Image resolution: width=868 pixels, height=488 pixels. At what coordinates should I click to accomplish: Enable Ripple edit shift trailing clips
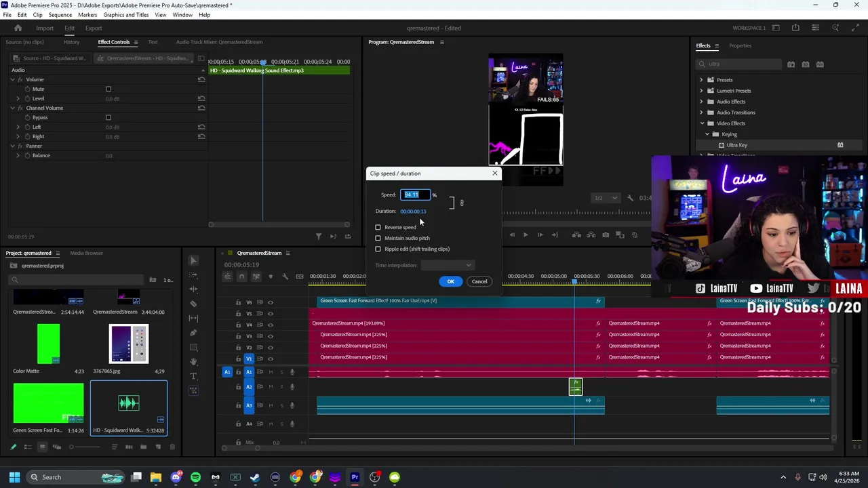[x=378, y=249]
